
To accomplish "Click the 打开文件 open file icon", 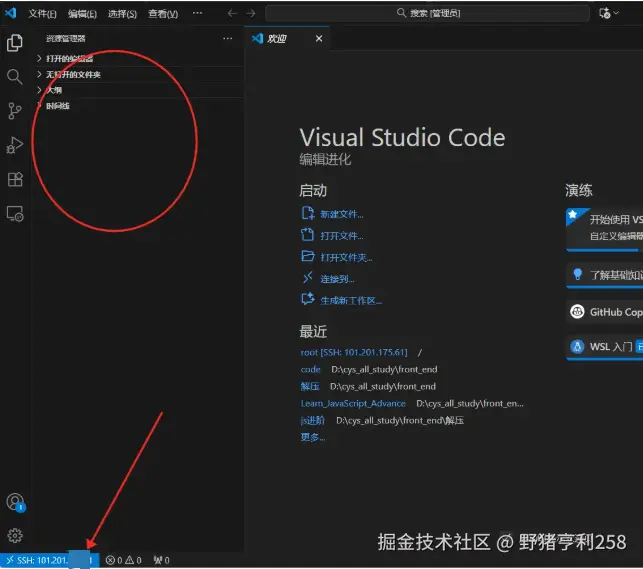I will coord(308,235).
